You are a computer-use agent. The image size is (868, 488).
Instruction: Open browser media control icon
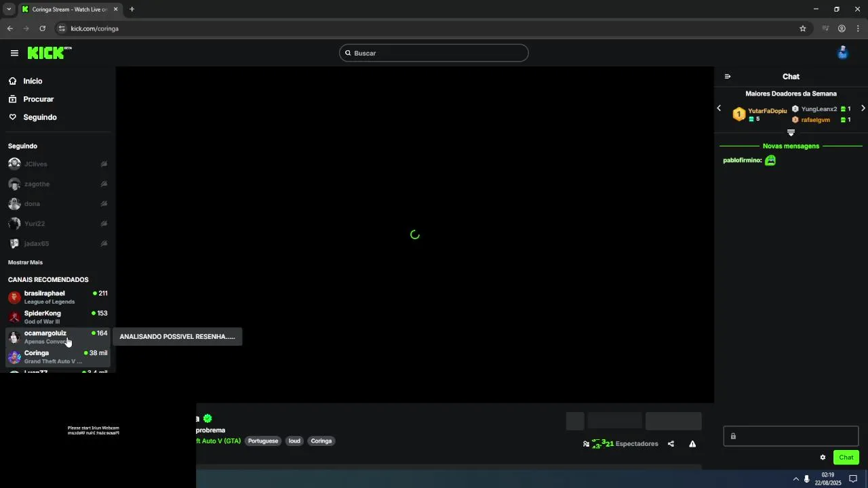[825, 28]
